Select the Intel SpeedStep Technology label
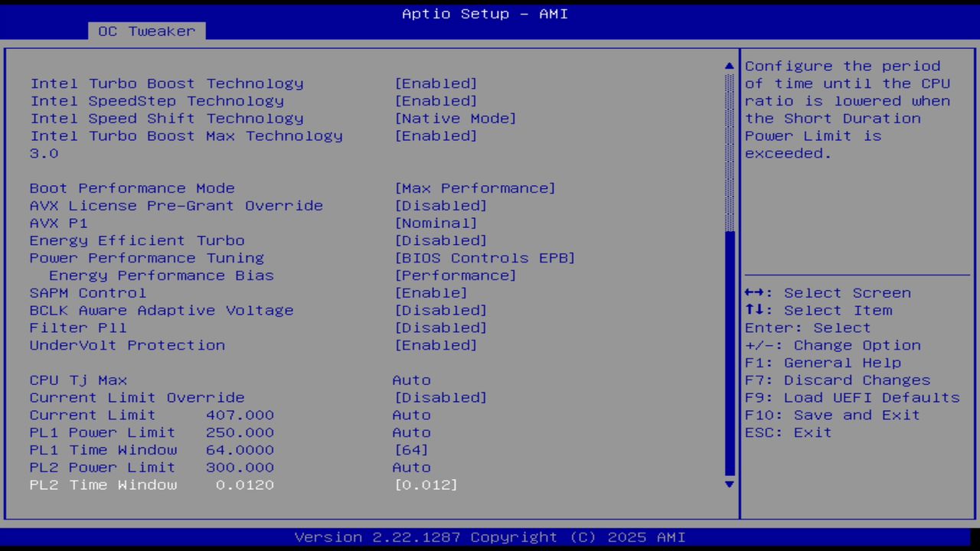This screenshot has height=551, width=980. [x=157, y=101]
